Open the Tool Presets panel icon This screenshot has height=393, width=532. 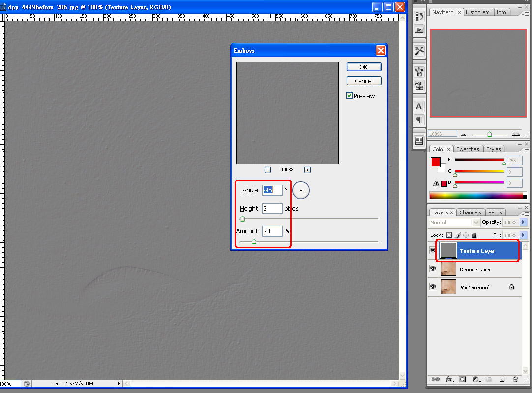click(x=419, y=51)
